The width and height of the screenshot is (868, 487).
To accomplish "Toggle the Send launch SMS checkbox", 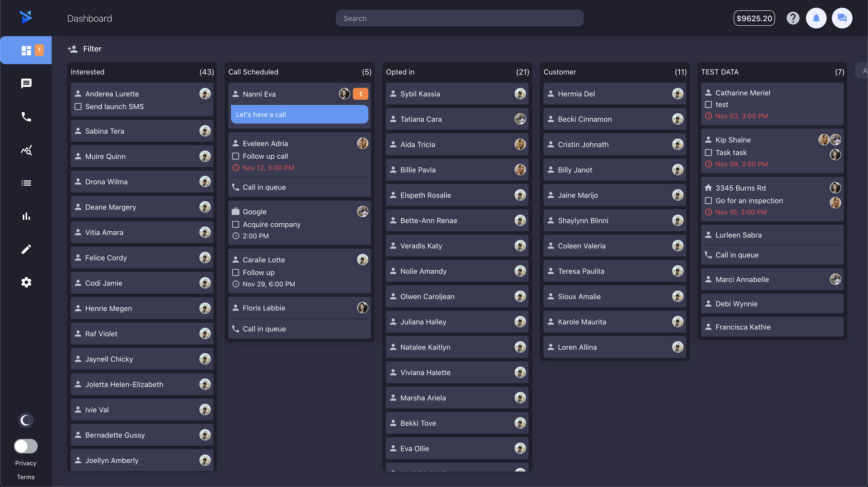I will (78, 106).
